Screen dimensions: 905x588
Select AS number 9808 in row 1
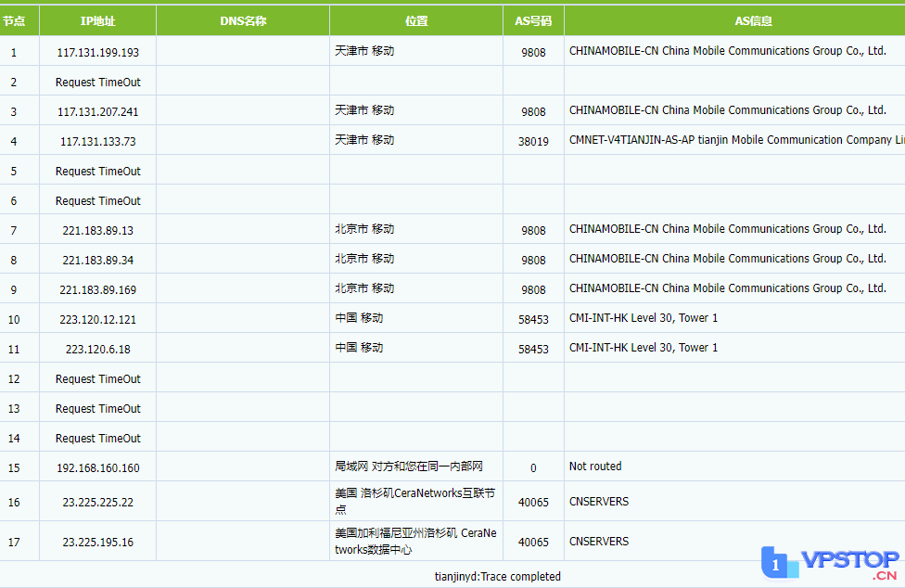tap(533, 53)
